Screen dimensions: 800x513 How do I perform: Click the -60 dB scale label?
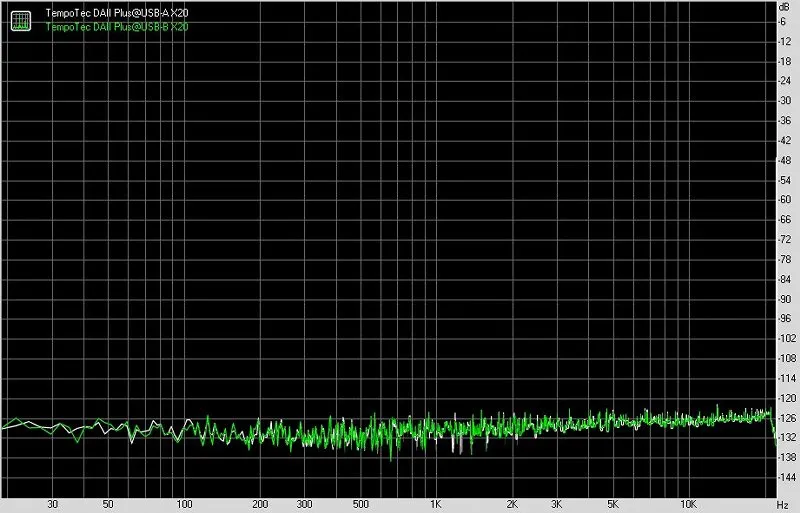point(785,200)
